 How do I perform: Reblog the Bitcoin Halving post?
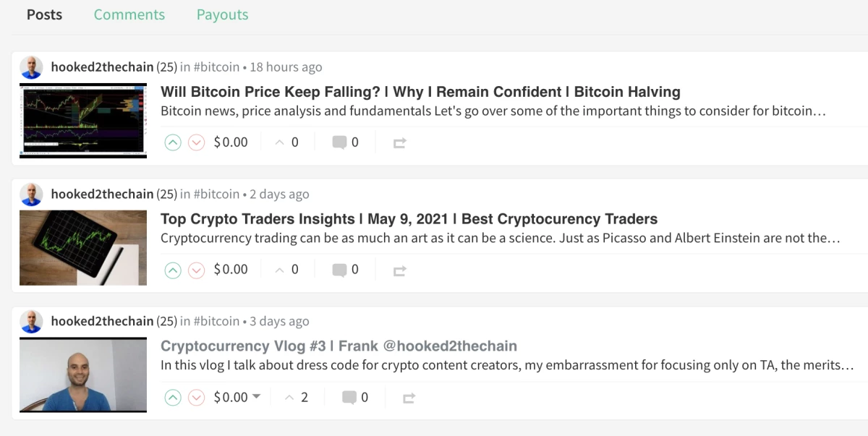[x=399, y=143]
